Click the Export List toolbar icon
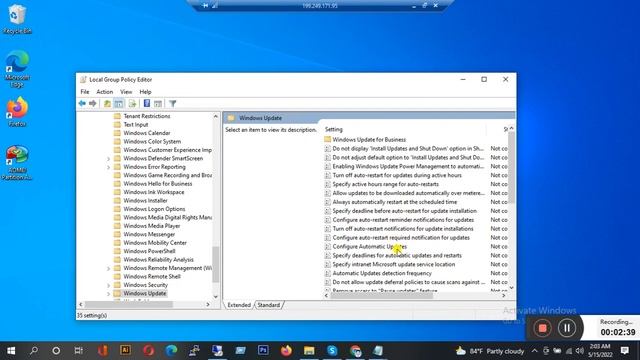This screenshot has height=360, width=640. point(132,104)
